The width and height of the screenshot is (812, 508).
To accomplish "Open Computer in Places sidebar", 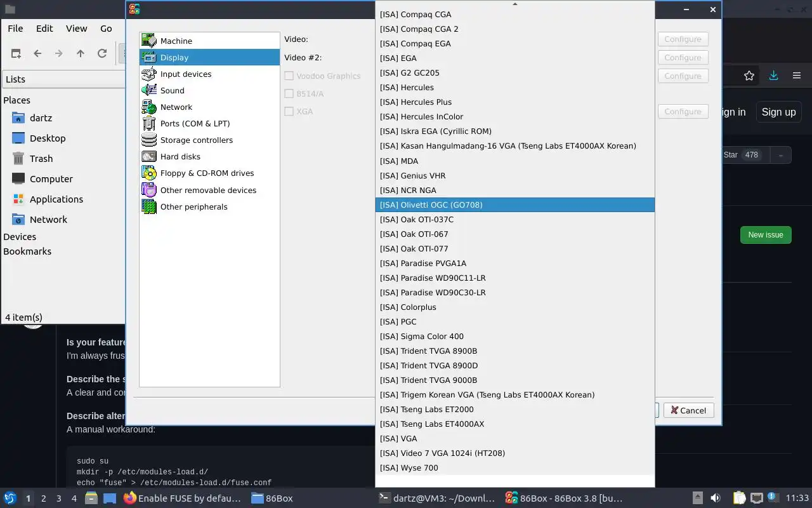I will pos(43,178).
